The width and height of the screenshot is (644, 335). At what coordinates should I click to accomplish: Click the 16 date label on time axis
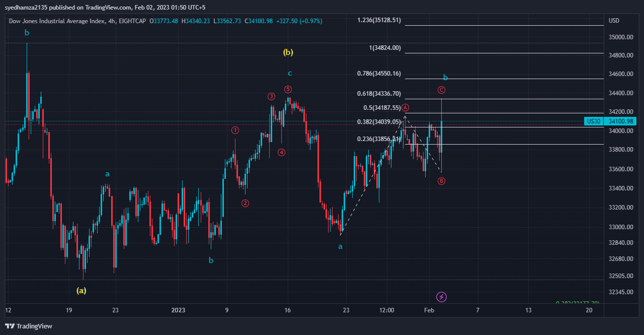click(287, 310)
